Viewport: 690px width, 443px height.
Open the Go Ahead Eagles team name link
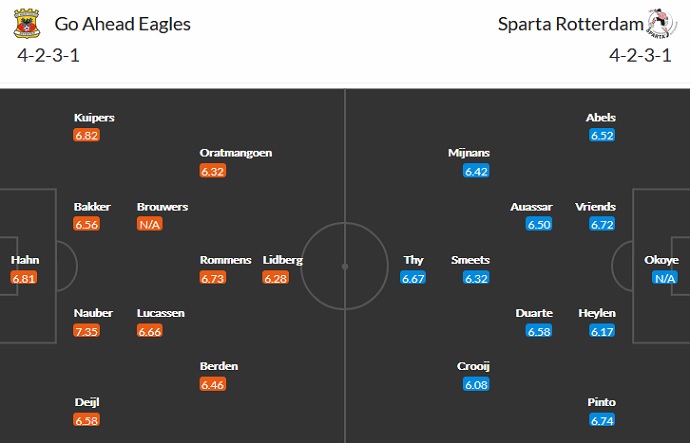click(123, 24)
